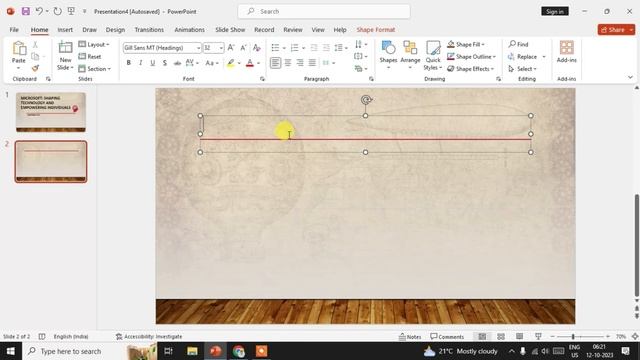640x360 pixels.
Task: Clear all formatting icon
Action: coord(256,48)
